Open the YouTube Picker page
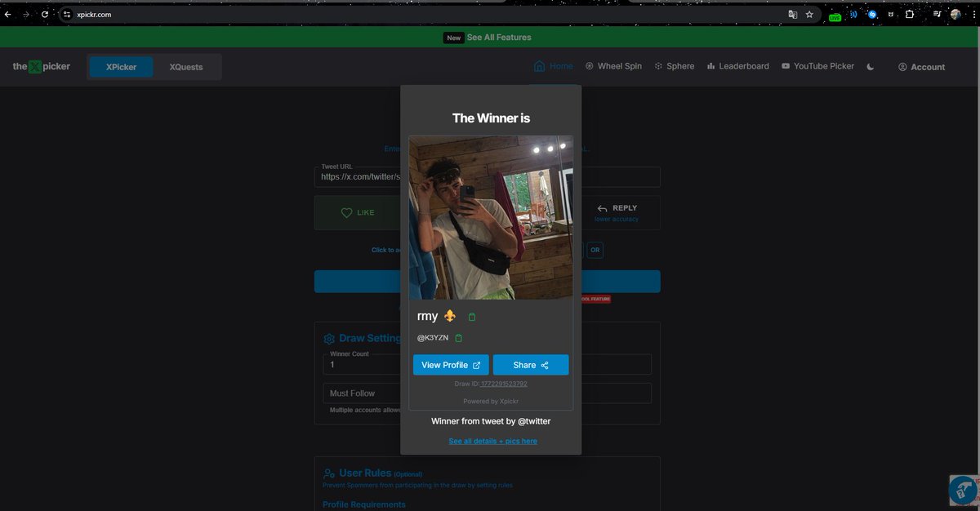 pyautogui.click(x=817, y=66)
